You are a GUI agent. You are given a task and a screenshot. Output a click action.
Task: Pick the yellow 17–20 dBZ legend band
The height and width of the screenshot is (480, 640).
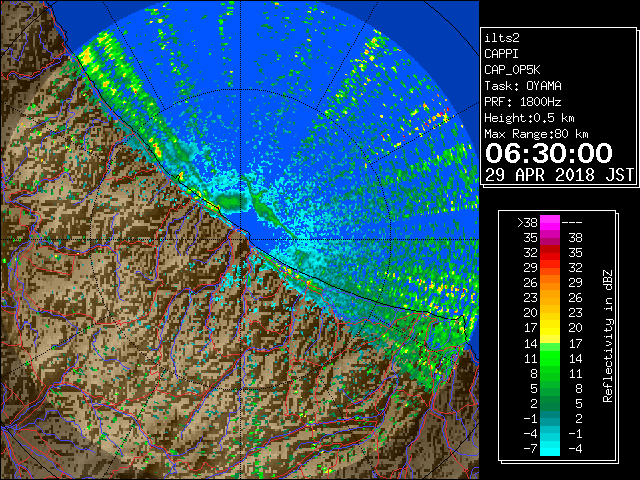550,328
